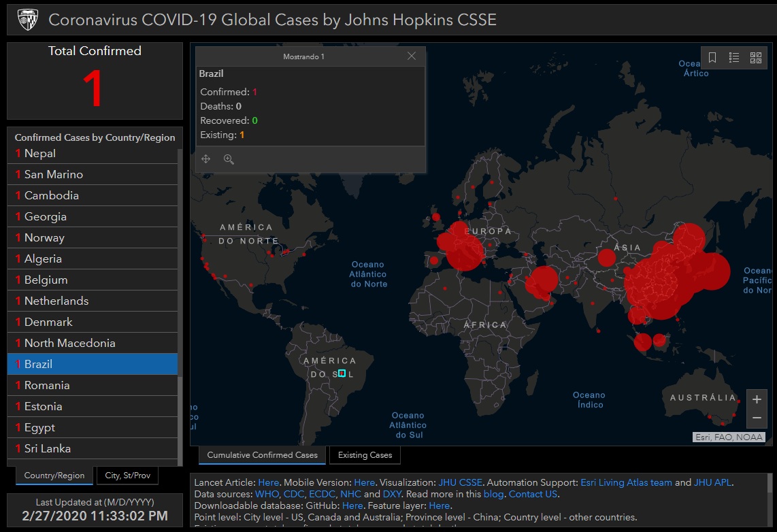777x532 pixels.
Task: Switch to Existing Cases tab
Action: 365,454
